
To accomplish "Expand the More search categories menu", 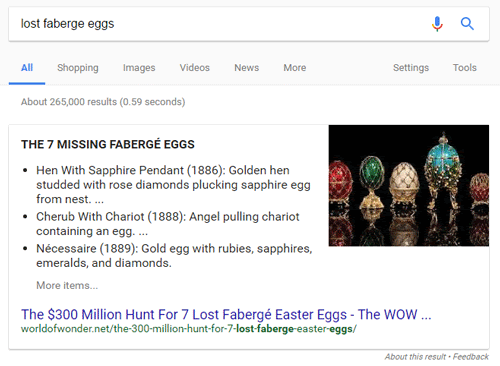I will [295, 68].
